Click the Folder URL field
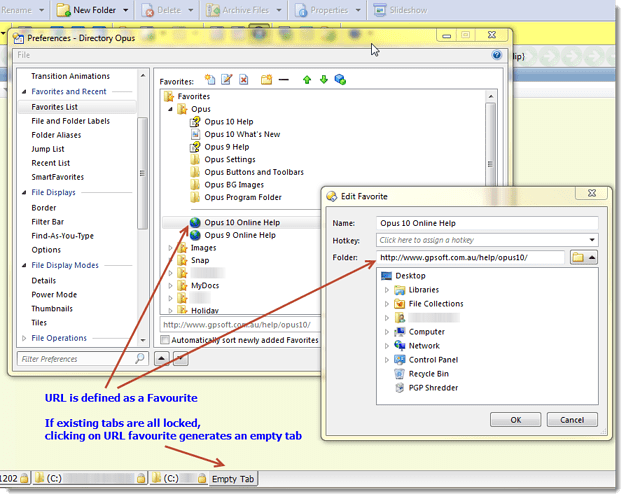This screenshot has width=626, height=499. [x=470, y=257]
